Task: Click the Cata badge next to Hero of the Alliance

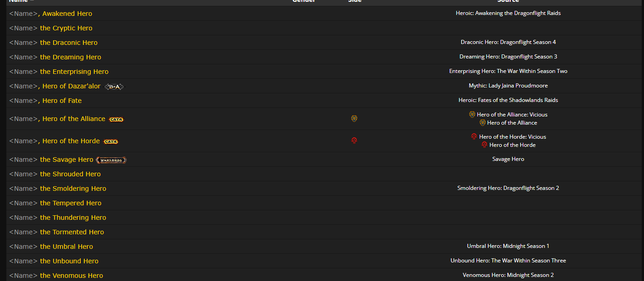Action: coord(116,119)
